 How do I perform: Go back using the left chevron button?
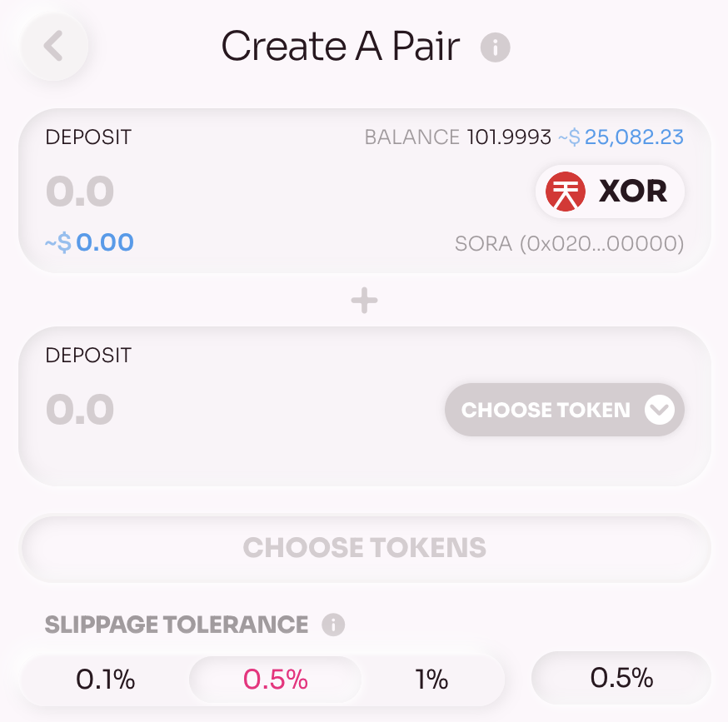click(x=54, y=46)
